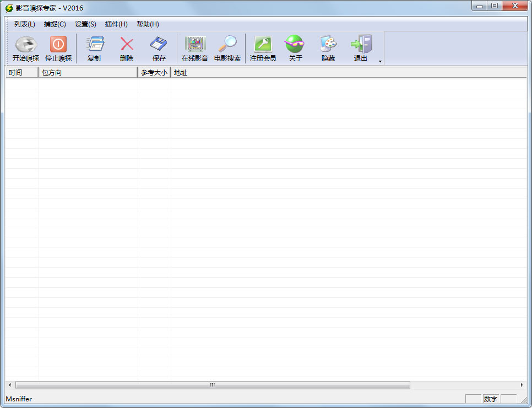Click the 参考大小 column header
The width and height of the screenshot is (532, 408).
pos(154,72)
